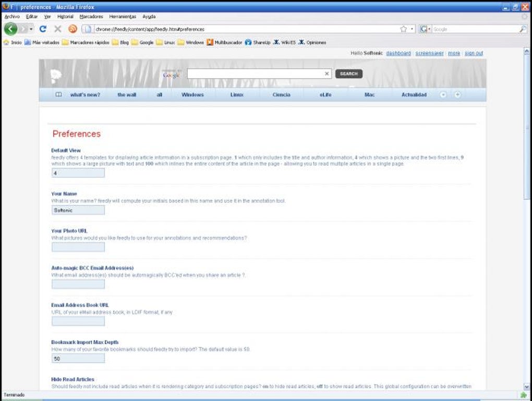The width and height of the screenshot is (532, 401).
Task: Click the sign out link
Action: pyautogui.click(x=474, y=53)
